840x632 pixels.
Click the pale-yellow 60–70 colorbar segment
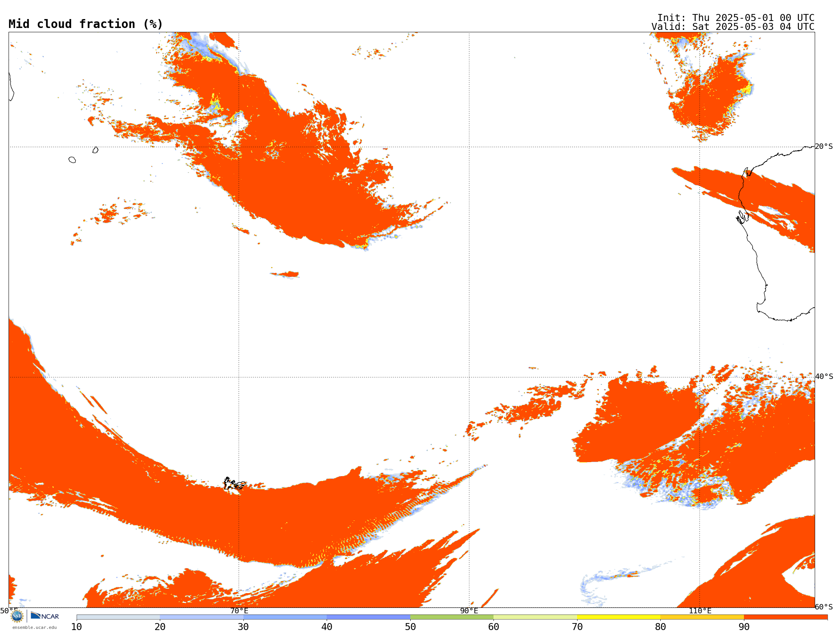pyautogui.click(x=535, y=617)
